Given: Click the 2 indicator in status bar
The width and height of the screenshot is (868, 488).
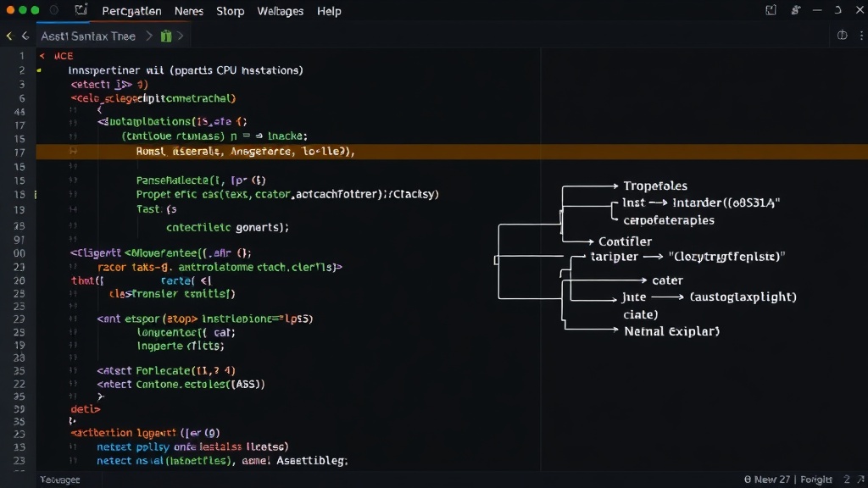Looking at the screenshot, I should pyautogui.click(x=847, y=480).
